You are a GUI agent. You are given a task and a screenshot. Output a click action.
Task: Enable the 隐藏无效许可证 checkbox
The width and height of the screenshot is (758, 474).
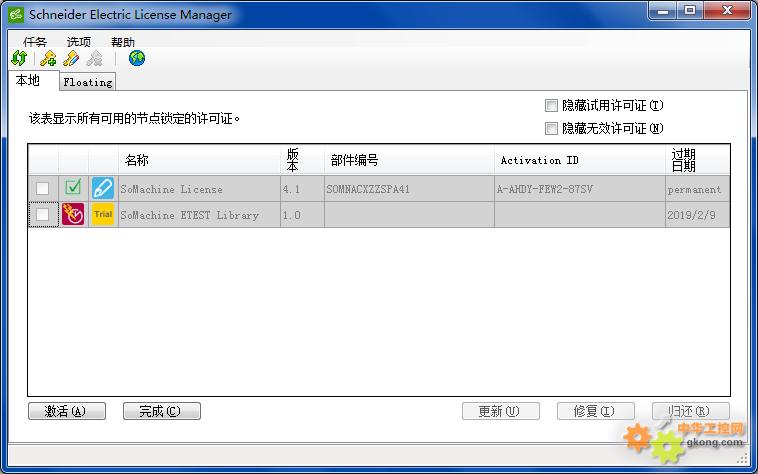(x=551, y=128)
